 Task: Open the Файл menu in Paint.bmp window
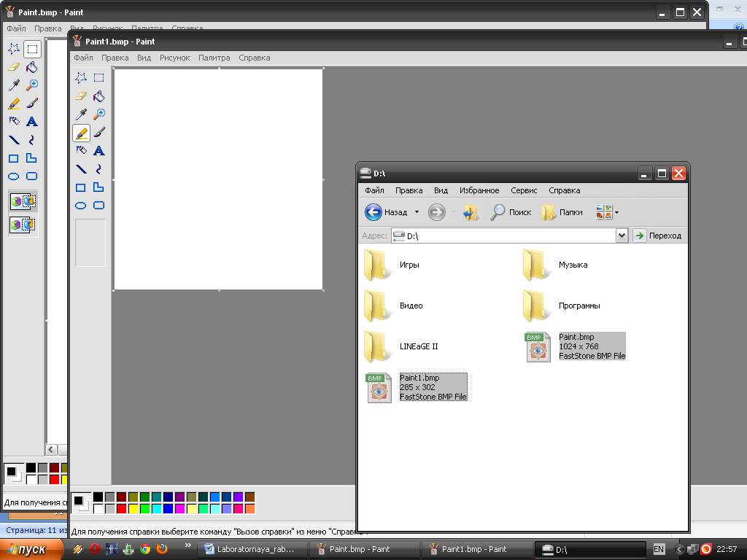(x=16, y=28)
